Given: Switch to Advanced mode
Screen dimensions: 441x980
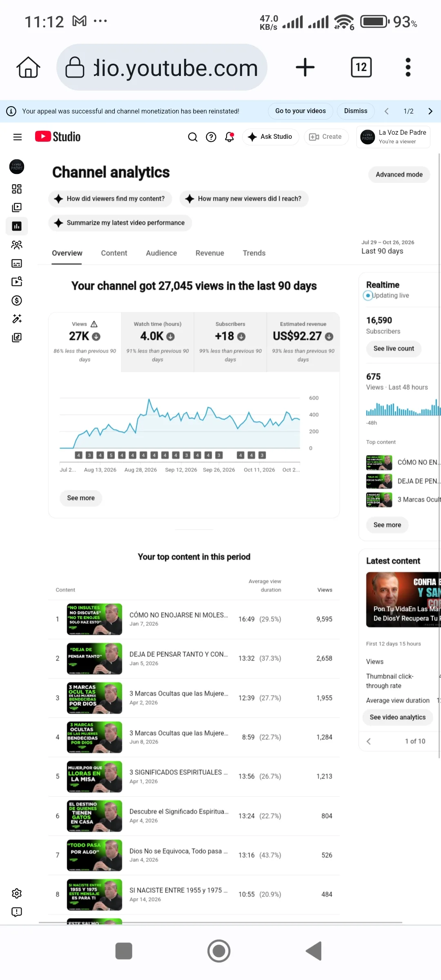Looking at the screenshot, I should [x=399, y=174].
